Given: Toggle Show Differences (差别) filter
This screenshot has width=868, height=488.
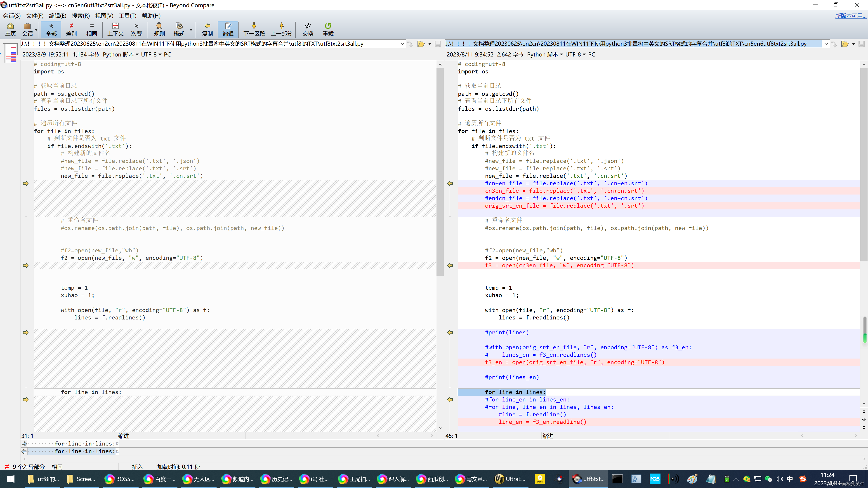Looking at the screenshot, I should tap(71, 29).
